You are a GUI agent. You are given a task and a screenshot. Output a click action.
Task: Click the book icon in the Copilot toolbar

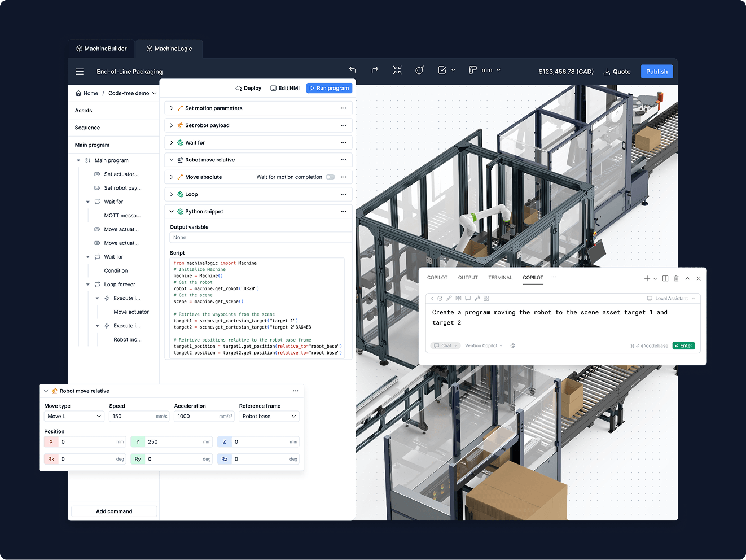(x=458, y=298)
